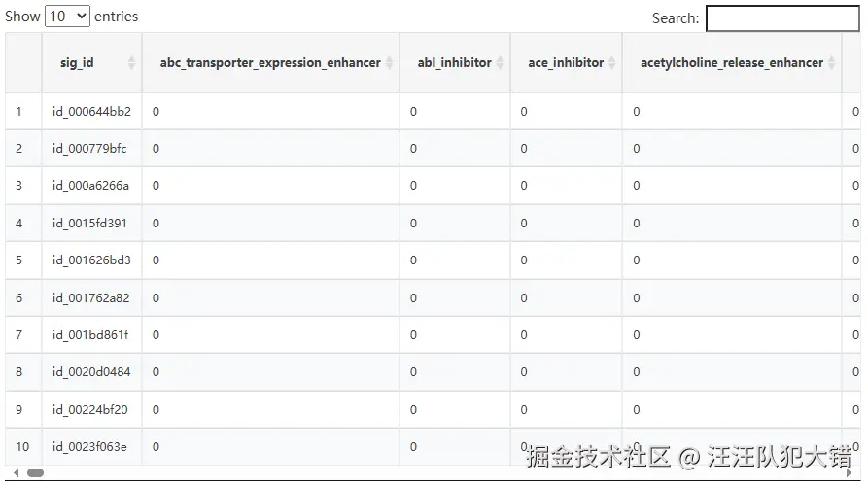This screenshot has width=868, height=486.
Task: Select the id_0020d0484 cell
Action: click(x=91, y=372)
